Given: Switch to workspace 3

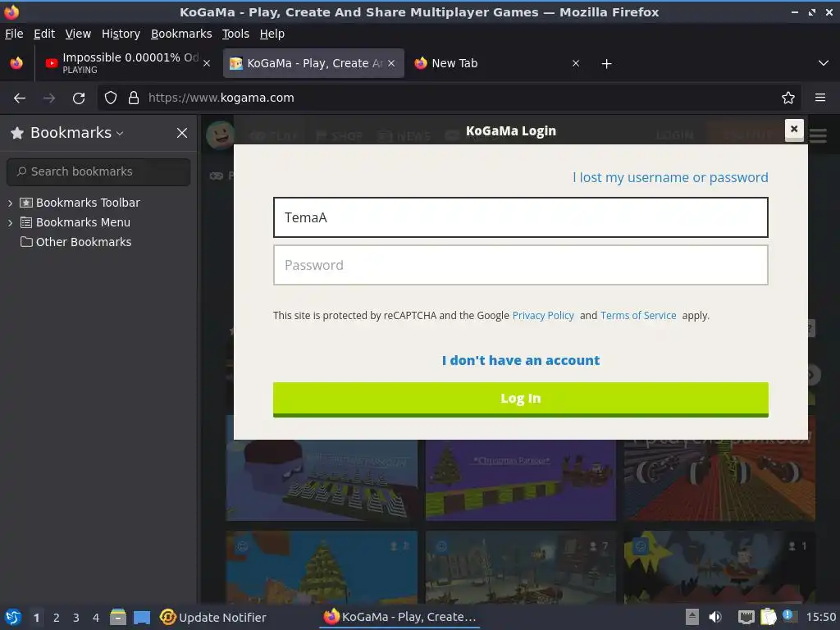Looking at the screenshot, I should click(x=76, y=619).
